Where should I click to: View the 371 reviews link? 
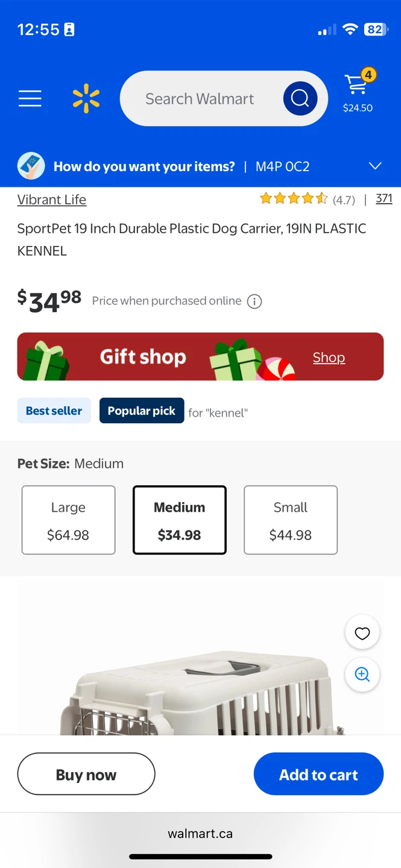[x=384, y=198]
